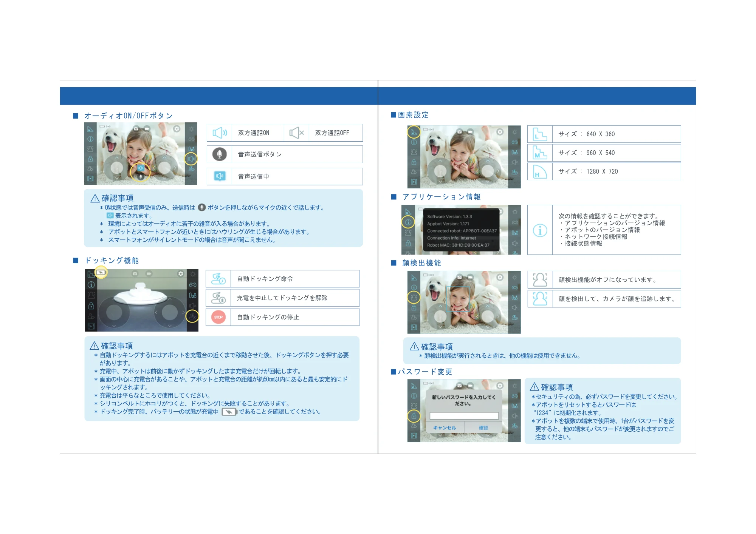The image size is (756, 534).
Task: Click the L size icon for 640 X 360
Action: pos(540,134)
